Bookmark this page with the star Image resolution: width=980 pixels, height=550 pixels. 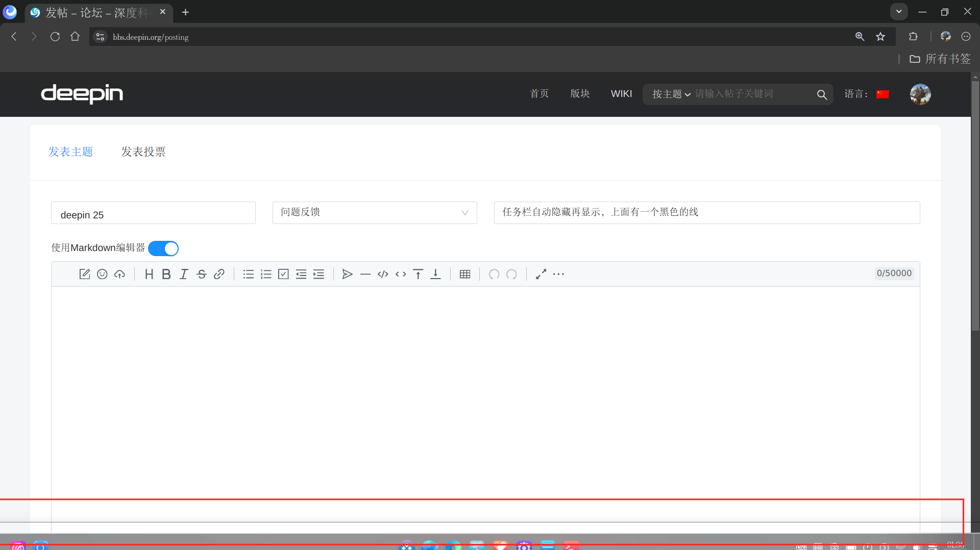coord(880,36)
